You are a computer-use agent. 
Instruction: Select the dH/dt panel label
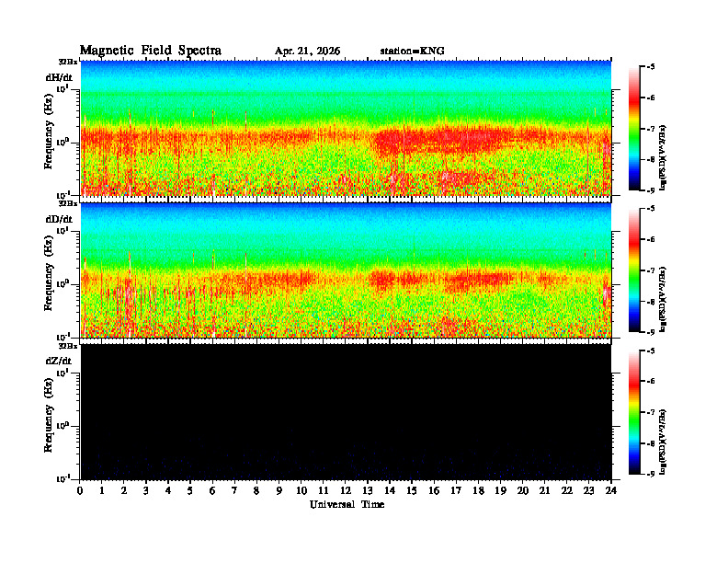click(x=59, y=77)
